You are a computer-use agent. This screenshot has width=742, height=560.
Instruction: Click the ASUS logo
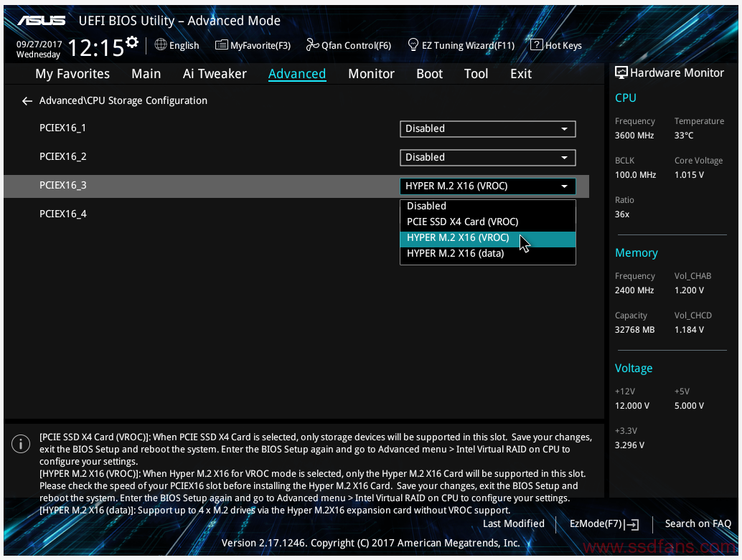click(x=42, y=20)
